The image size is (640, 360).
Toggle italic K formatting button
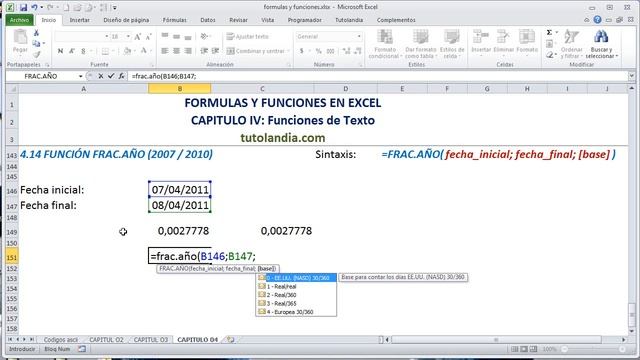point(72,51)
